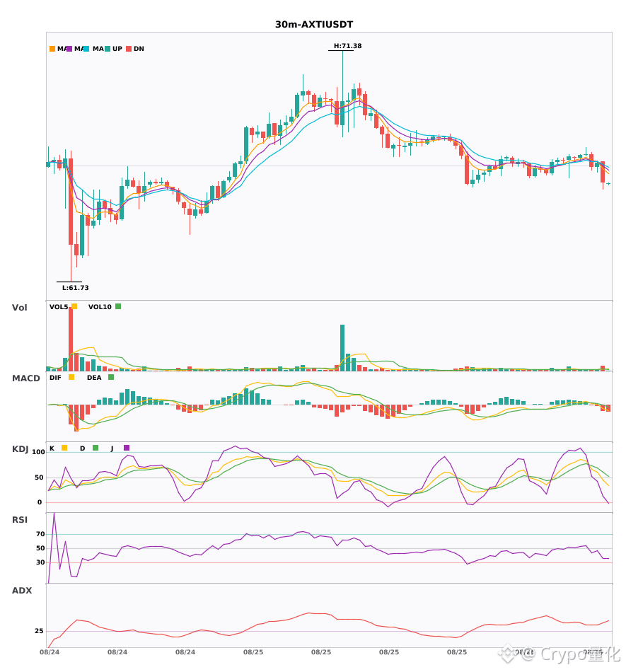Click the 25 level on ADX axis
The height and width of the screenshot is (672, 626).
(40, 631)
